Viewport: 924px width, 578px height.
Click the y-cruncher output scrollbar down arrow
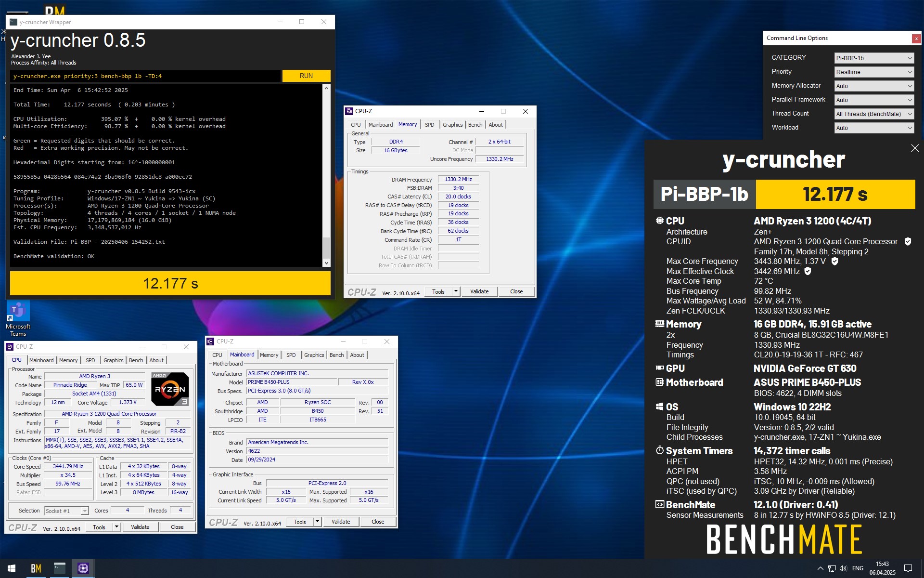coord(326,263)
